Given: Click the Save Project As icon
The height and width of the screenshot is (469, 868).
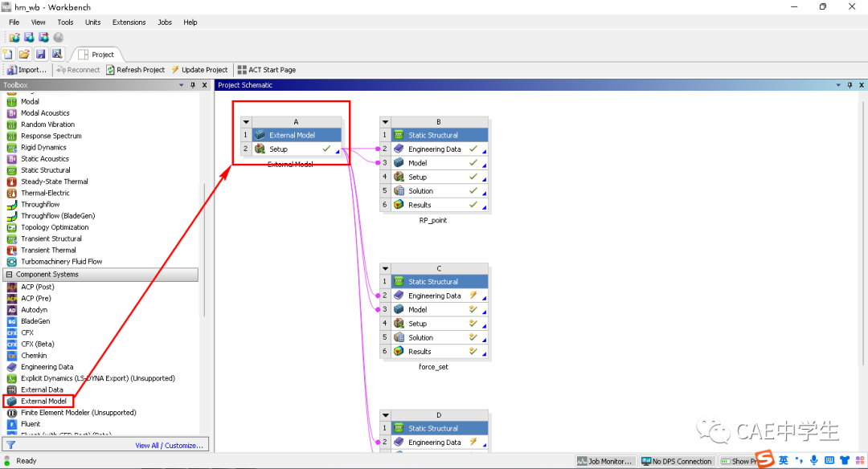Looking at the screenshot, I should point(57,54).
